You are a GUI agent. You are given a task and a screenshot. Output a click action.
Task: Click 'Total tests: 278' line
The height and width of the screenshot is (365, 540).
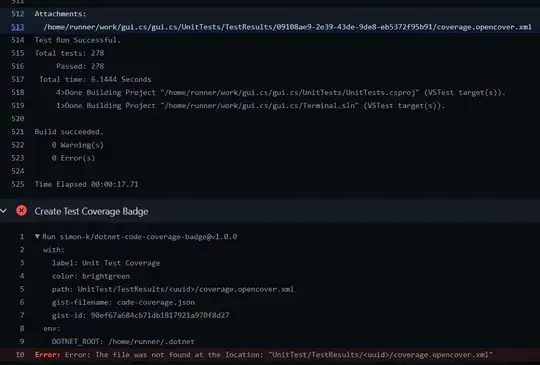click(69, 53)
